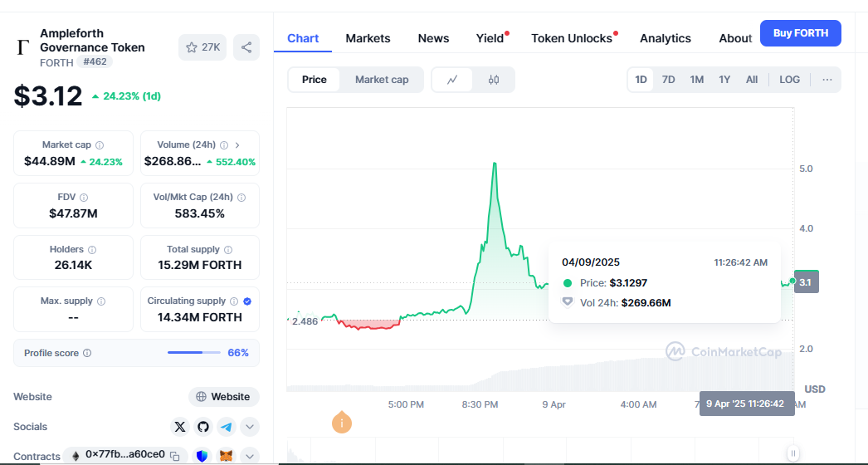
Task: Copy the contract address 0x77fb...a60ce0
Action: click(175, 456)
